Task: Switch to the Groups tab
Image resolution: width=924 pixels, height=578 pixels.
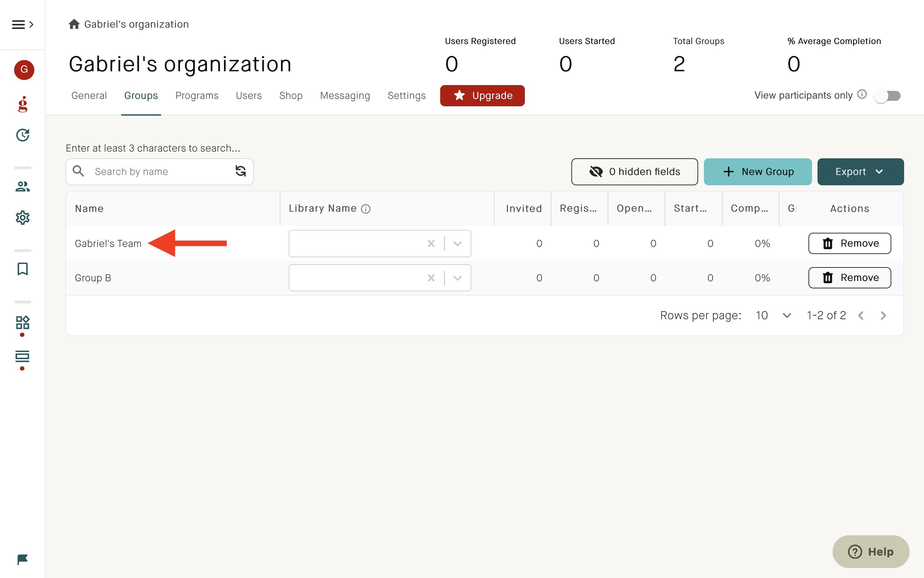Action: click(141, 96)
